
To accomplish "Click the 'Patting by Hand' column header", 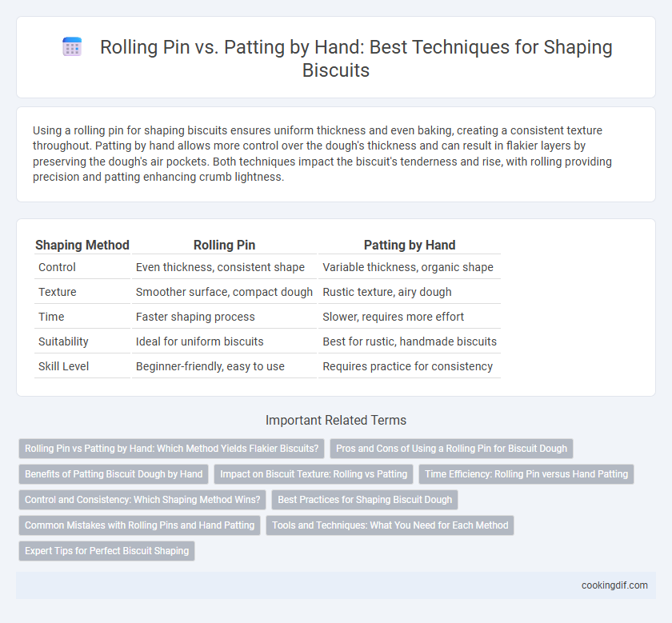I will 410,245.
